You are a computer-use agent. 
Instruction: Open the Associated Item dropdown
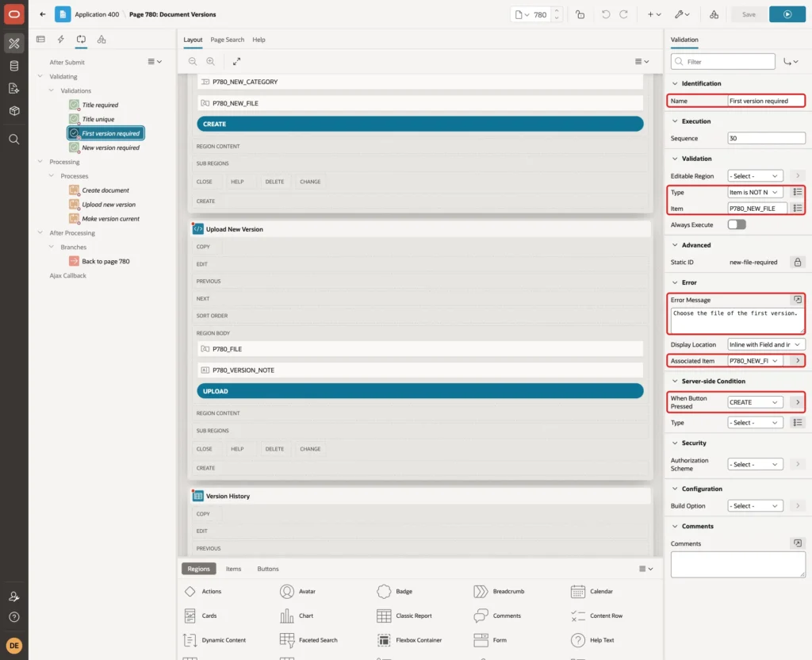point(755,361)
